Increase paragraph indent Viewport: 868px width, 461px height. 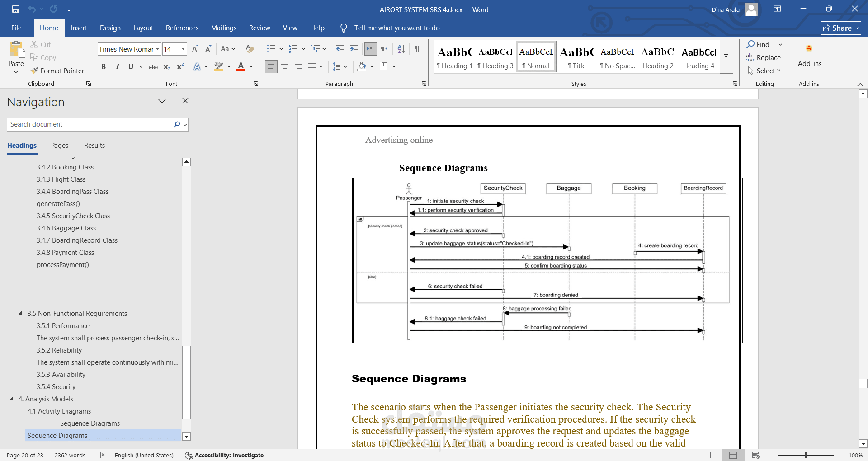(x=354, y=49)
